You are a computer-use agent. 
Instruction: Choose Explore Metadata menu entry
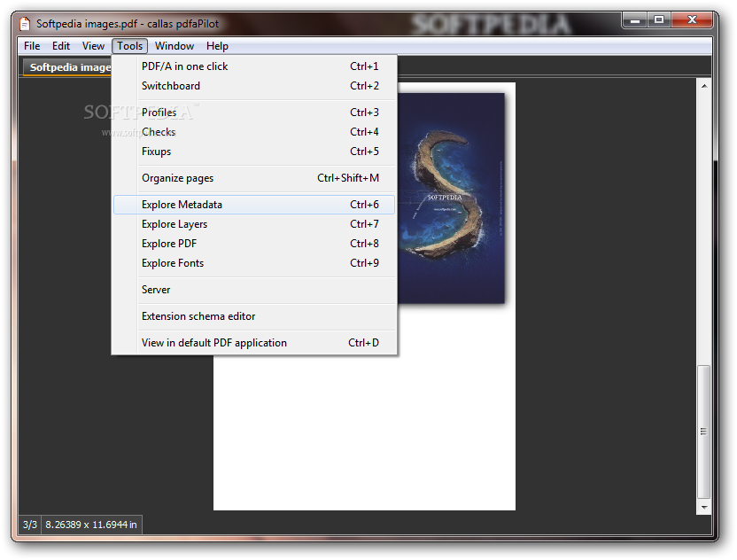pyautogui.click(x=254, y=205)
